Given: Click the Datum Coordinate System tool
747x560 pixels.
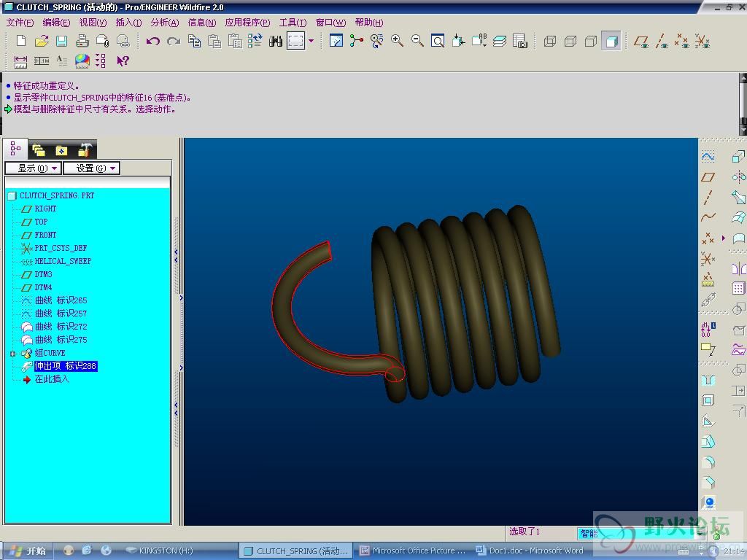Looking at the screenshot, I should coord(708,259).
